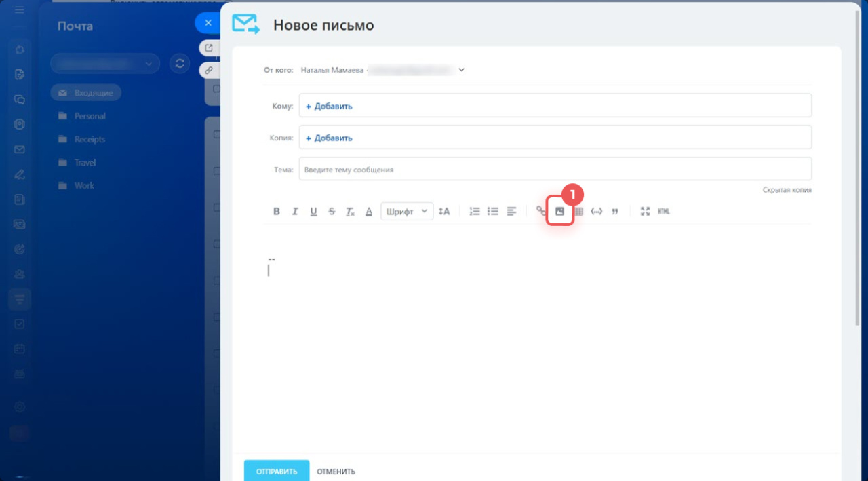Open the text color picker
868x481 pixels.
coord(369,212)
